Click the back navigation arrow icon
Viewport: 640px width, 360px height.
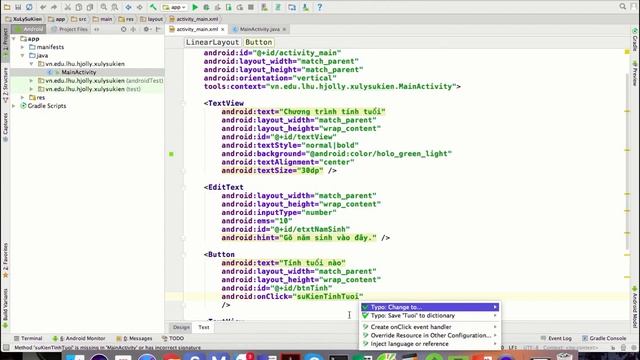pos(129,7)
